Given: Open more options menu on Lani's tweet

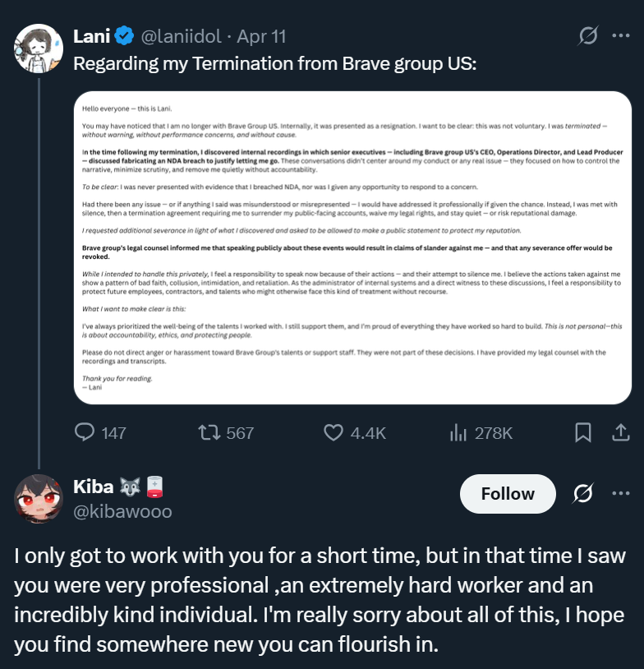Looking at the screenshot, I should pyautogui.click(x=622, y=36).
